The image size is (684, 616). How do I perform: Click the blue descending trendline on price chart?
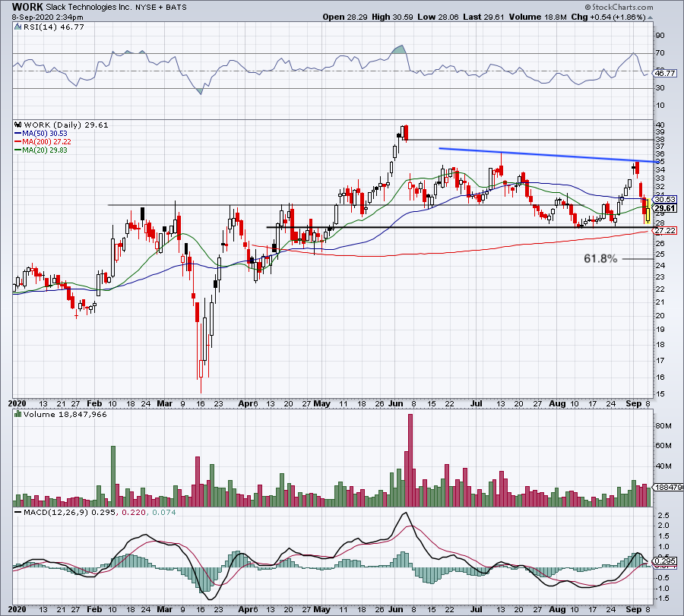click(548, 155)
